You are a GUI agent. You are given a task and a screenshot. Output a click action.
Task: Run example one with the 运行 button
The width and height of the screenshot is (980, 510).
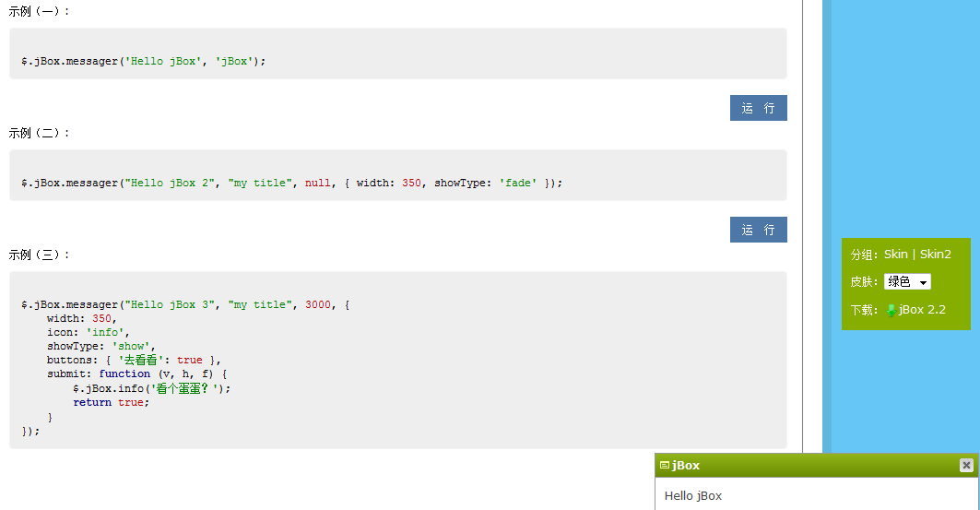pos(758,108)
